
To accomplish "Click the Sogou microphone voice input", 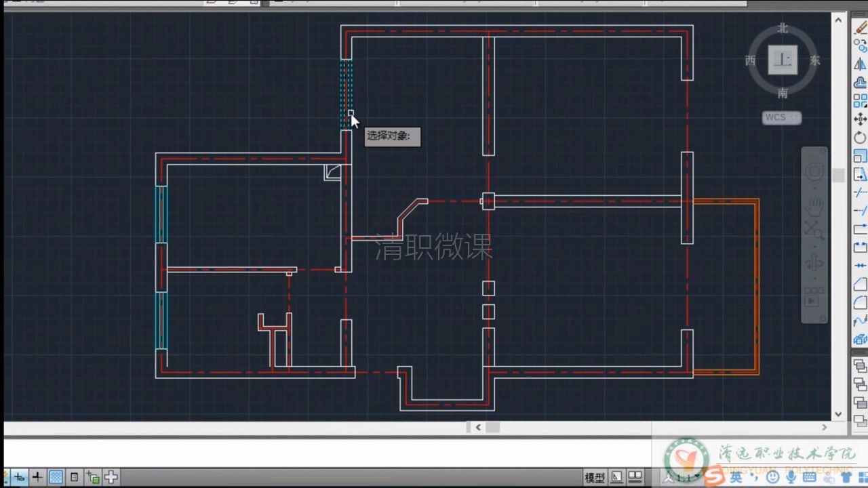I will pyautogui.click(x=791, y=477).
